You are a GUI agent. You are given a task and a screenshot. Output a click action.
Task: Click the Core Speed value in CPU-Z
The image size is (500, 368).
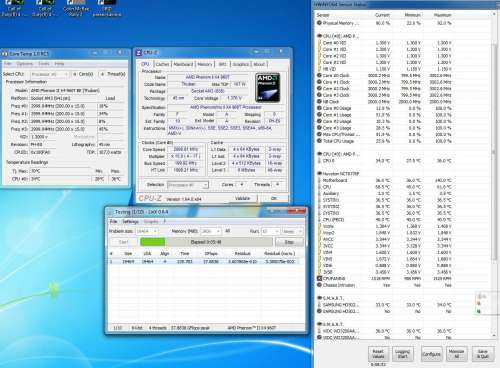coord(186,149)
